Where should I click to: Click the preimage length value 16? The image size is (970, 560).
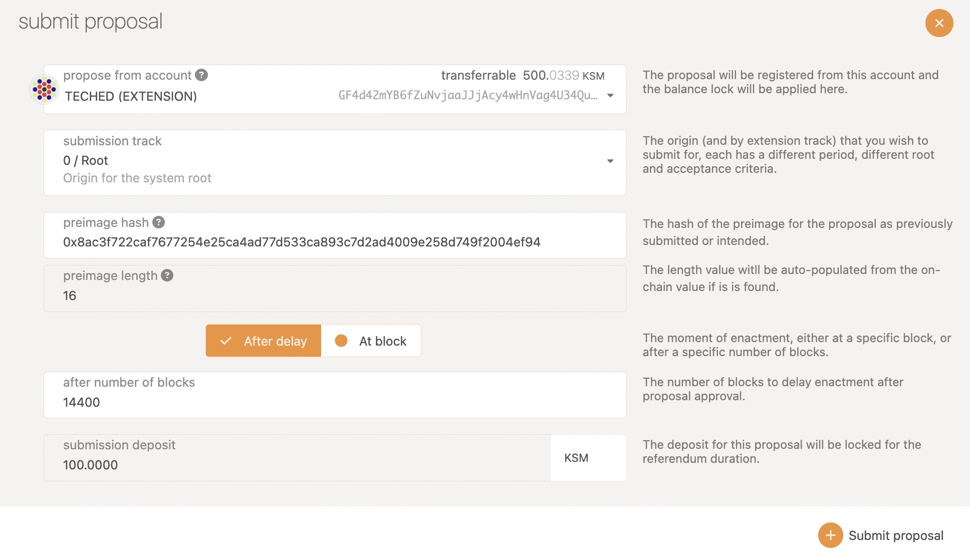pyautogui.click(x=70, y=296)
